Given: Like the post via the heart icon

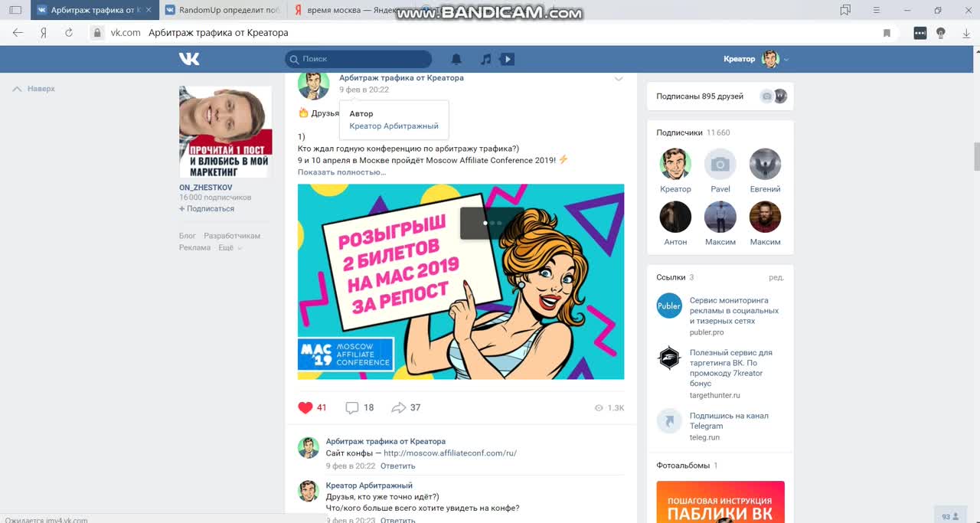Looking at the screenshot, I should [x=305, y=407].
